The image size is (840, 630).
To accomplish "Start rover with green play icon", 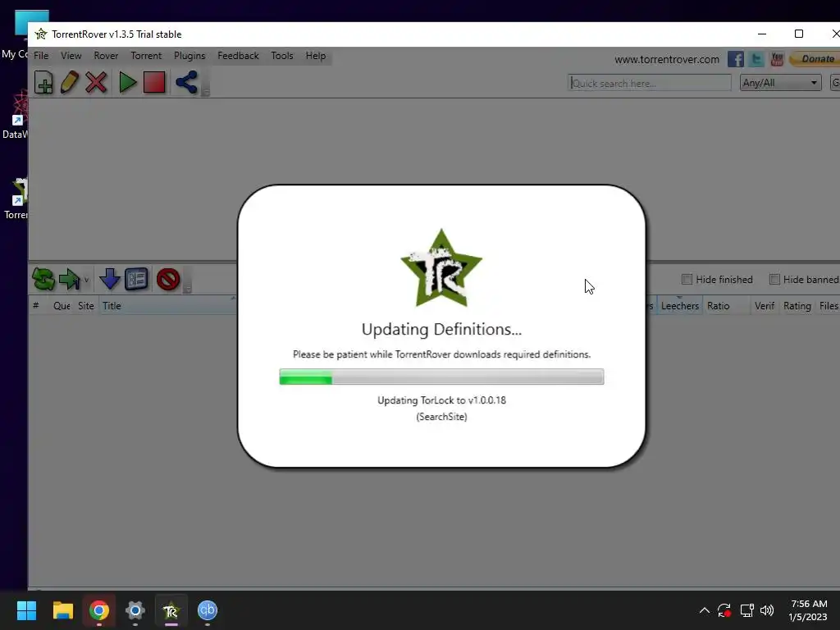I will point(127,83).
